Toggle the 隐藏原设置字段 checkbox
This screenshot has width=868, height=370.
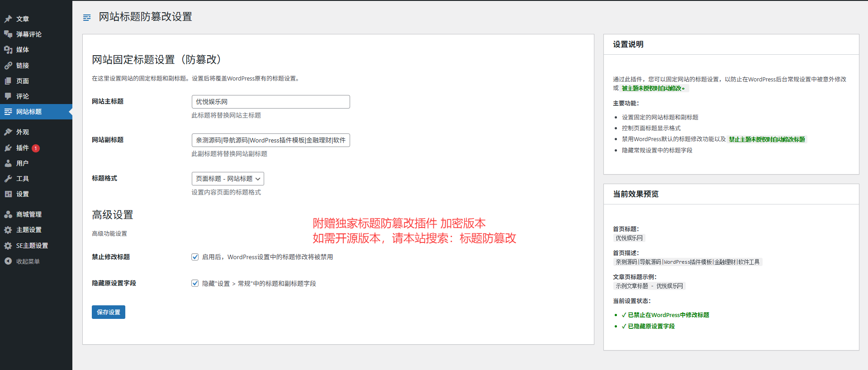point(195,283)
